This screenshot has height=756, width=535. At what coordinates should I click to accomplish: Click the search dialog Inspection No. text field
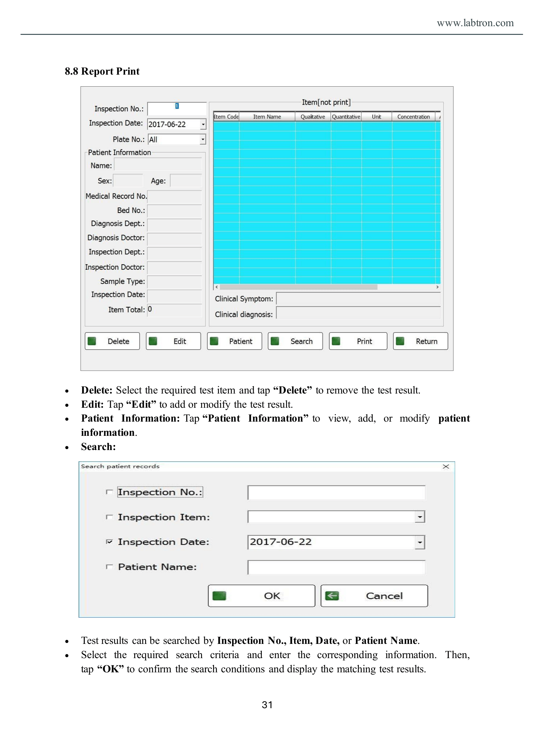(336, 492)
